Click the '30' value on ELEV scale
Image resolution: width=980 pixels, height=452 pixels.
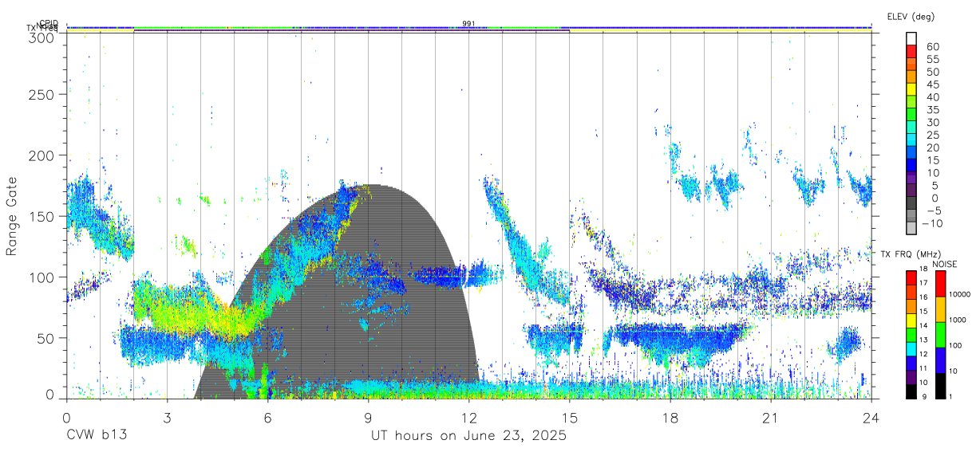tap(931, 122)
